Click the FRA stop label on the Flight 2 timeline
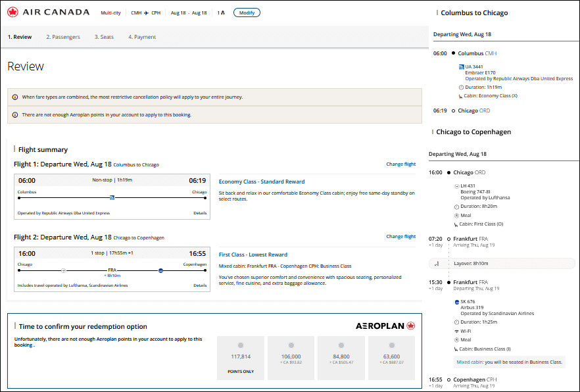Screen dimensions: 580x392 (112, 270)
